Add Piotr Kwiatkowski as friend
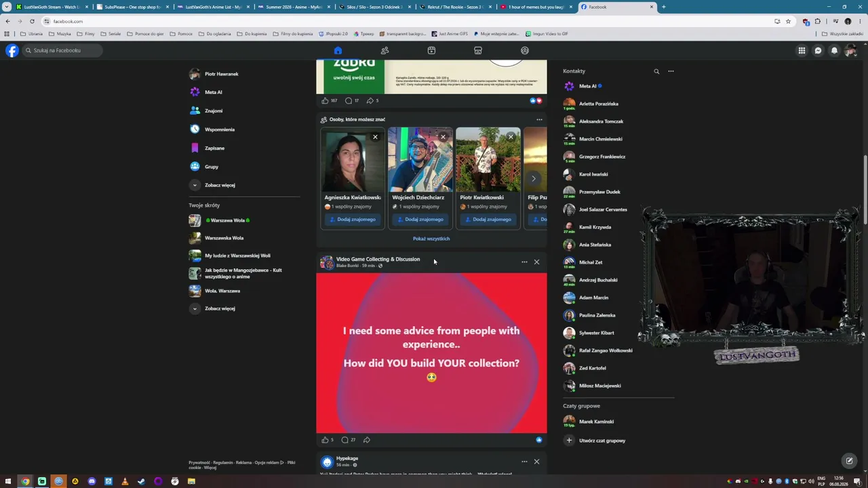This screenshot has height=488, width=868. click(x=488, y=220)
